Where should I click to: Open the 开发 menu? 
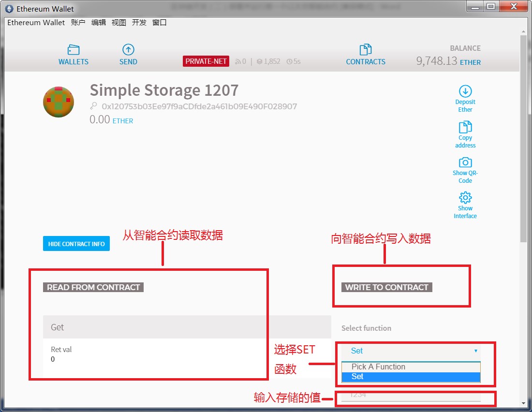tap(139, 22)
